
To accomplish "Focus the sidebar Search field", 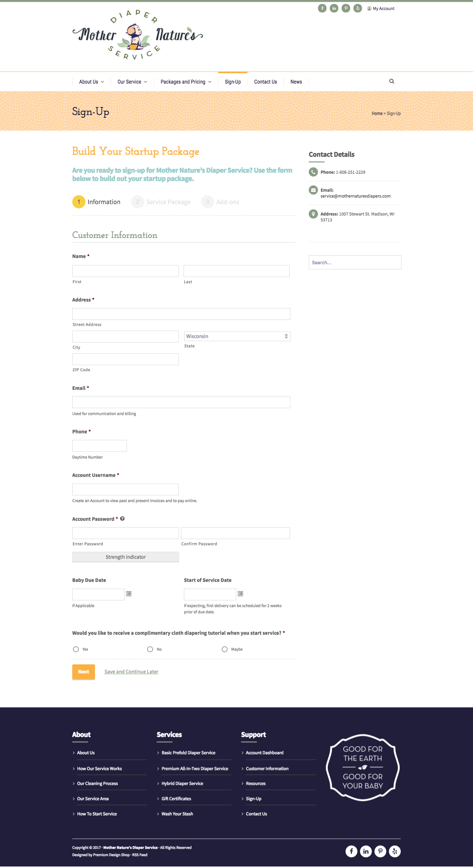I will [x=355, y=263].
